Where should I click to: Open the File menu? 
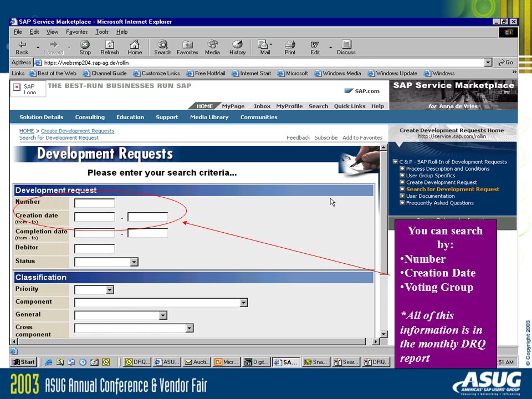tap(18, 32)
